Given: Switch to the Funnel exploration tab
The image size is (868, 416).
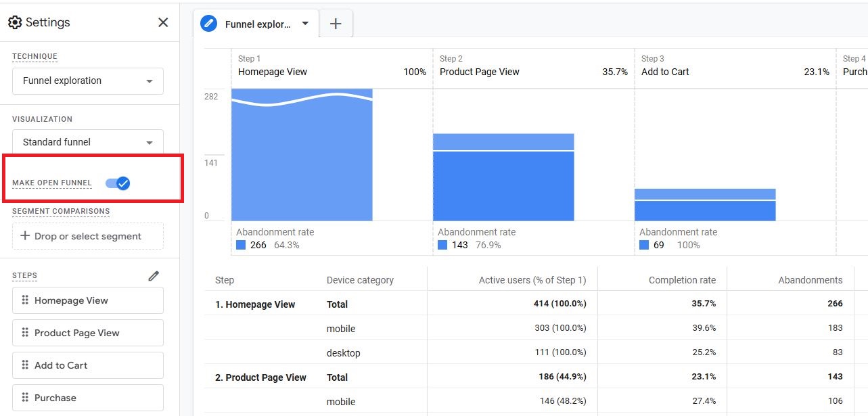Looking at the screenshot, I should point(256,24).
